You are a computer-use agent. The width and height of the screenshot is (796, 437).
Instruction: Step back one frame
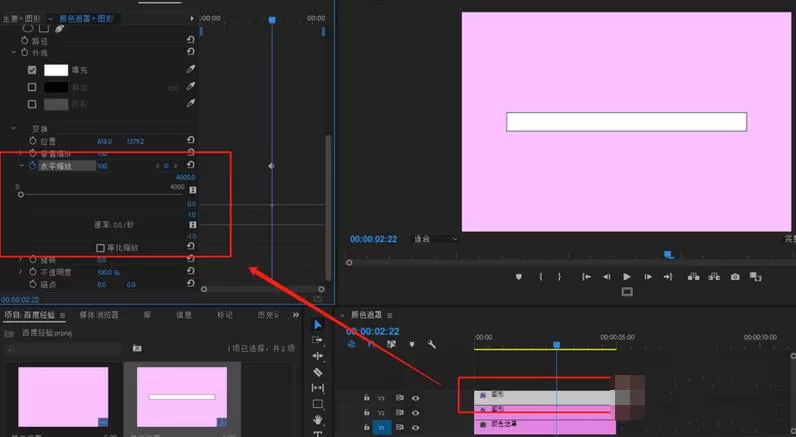(x=606, y=277)
